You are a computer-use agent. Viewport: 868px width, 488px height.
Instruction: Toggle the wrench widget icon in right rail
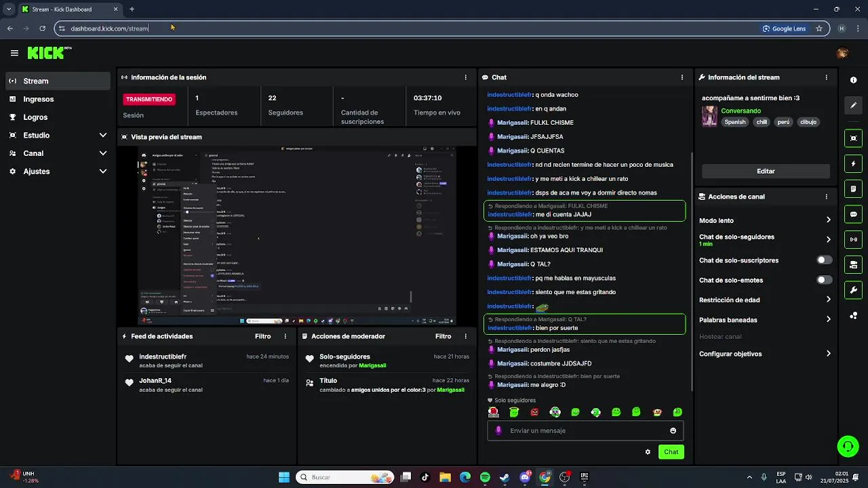pos(853,290)
